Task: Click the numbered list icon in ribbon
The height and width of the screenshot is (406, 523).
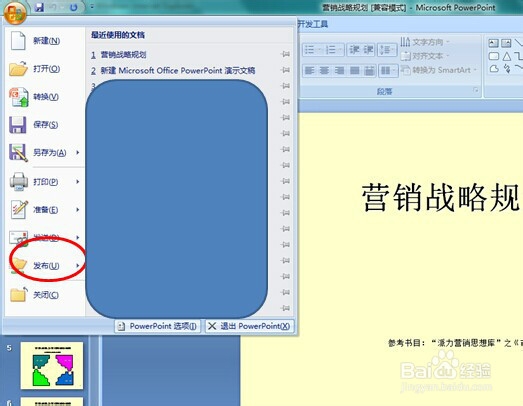Action: tap(331, 50)
